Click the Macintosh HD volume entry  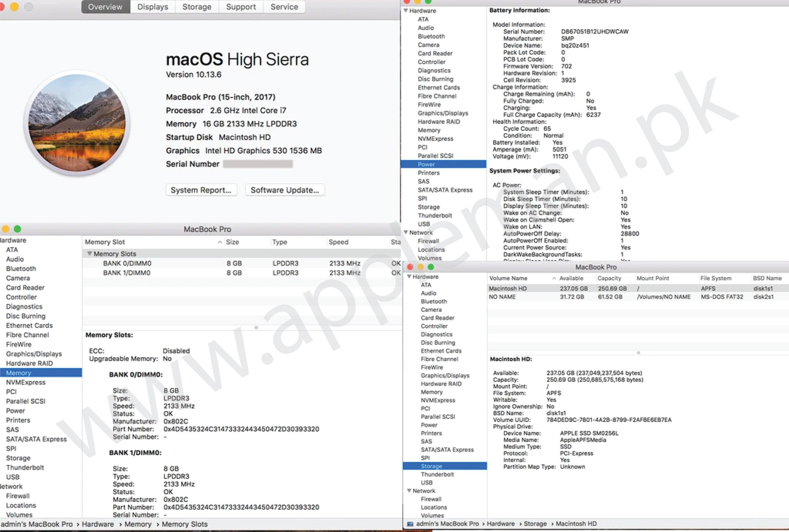click(508, 289)
